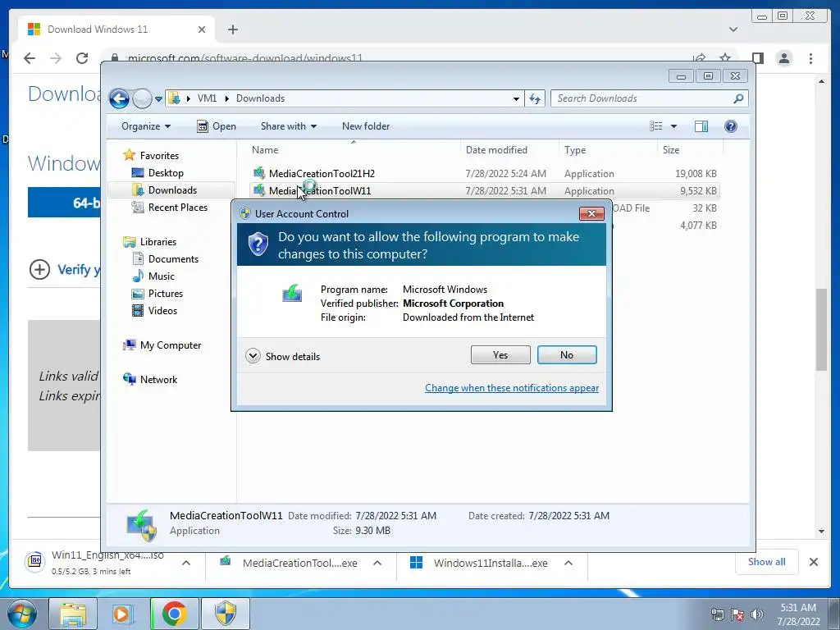Image resolution: width=840 pixels, height=630 pixels.
Task: Reload the Chrome page
Action: point(82,58)
